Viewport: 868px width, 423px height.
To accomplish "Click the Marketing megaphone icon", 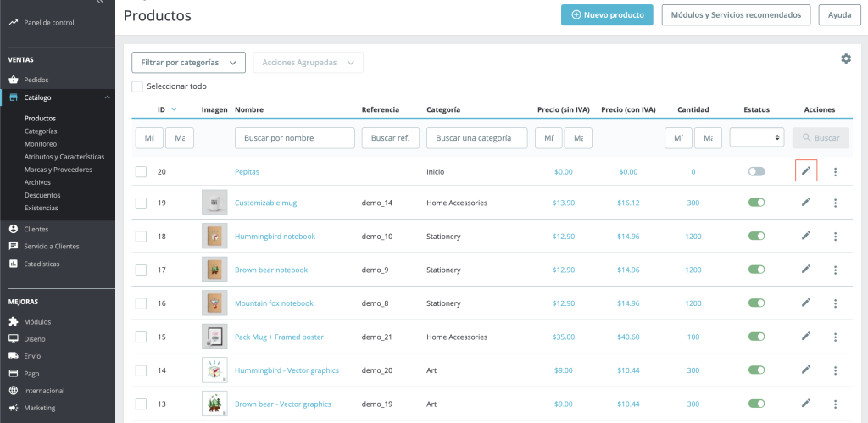I will pos(14,408).
